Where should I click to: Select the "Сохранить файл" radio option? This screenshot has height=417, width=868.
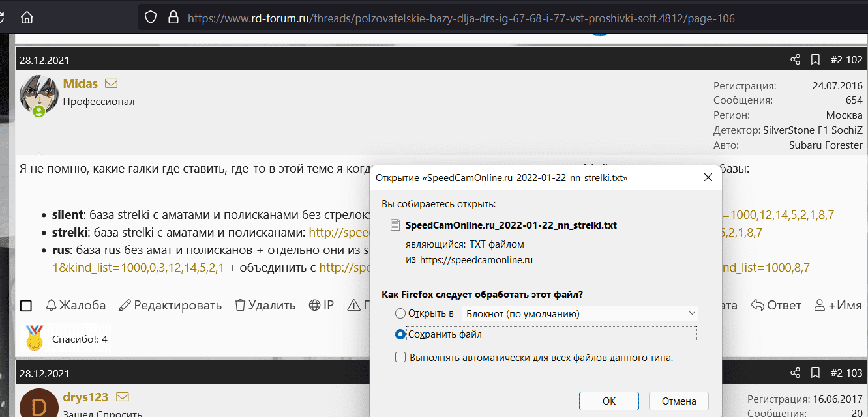click(x=400, y=334)
